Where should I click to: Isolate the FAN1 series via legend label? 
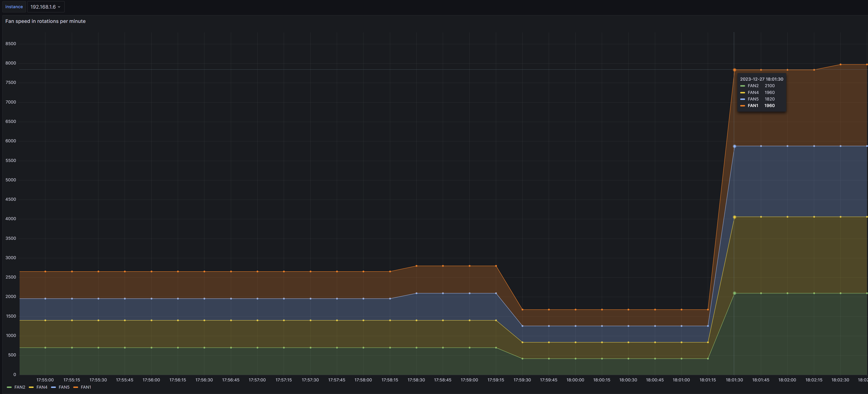click(x=86, y=387)
